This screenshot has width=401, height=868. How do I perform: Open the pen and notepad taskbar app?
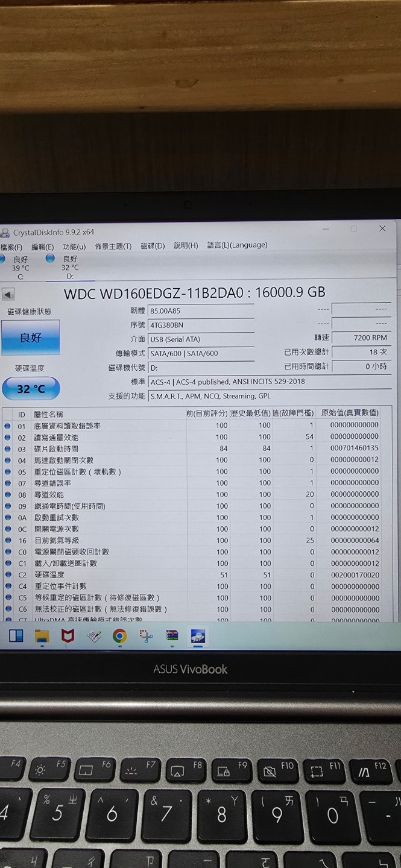93,635
